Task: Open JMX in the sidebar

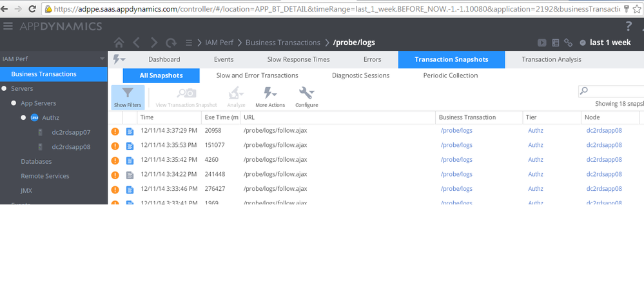Action: coord(26,191)
